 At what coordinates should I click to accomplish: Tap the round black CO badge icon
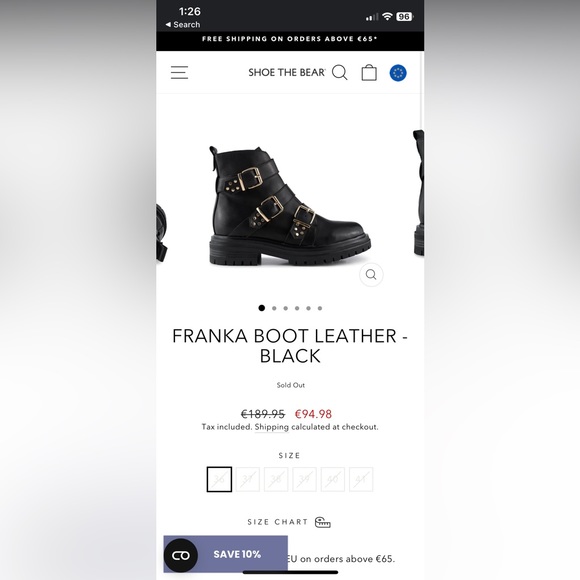tap(181, 555)
